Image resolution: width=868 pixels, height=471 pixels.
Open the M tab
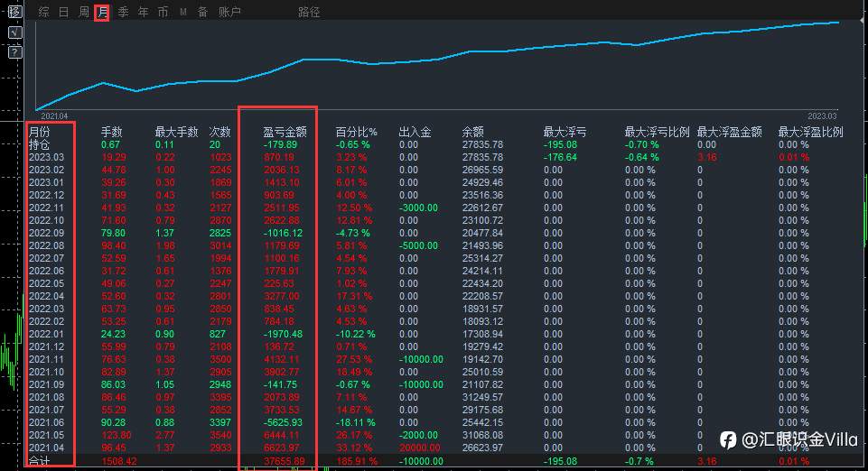click(x=183, y=12)
